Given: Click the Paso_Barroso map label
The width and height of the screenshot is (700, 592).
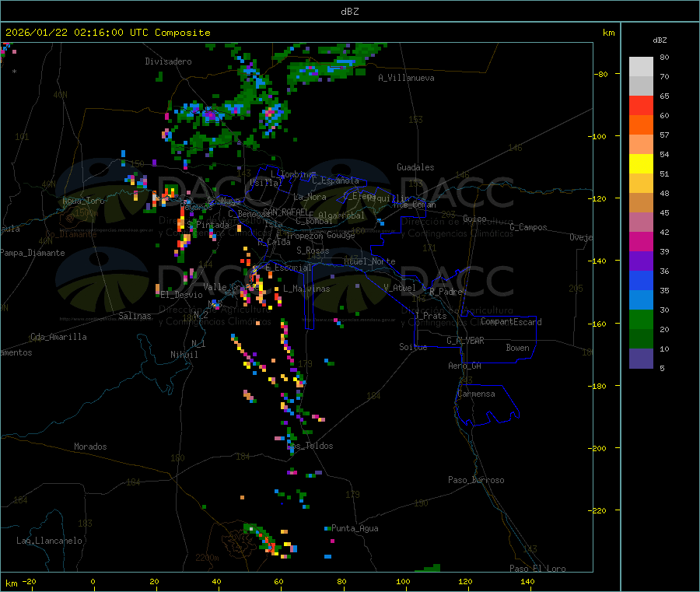Looking at the screenshot, I should pyautogui.click(x=476, y=480).
